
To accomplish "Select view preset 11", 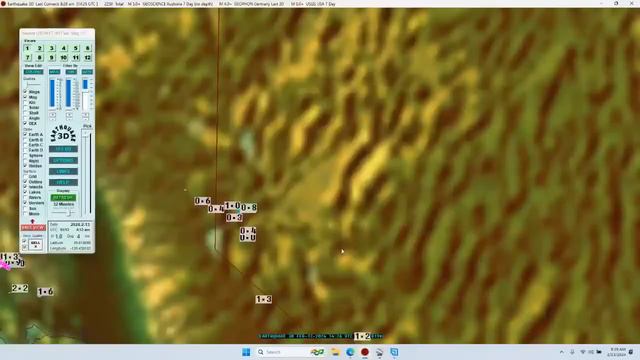I will pyautogui.click(x=76, y=58).
